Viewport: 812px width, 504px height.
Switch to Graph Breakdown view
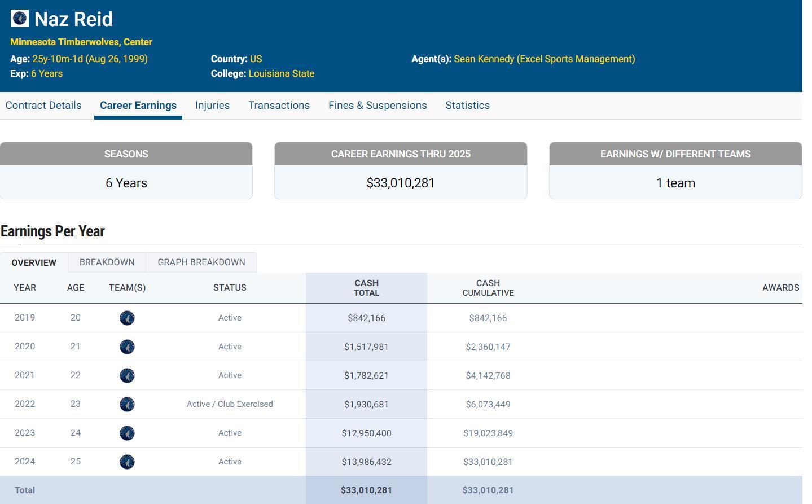201,262
